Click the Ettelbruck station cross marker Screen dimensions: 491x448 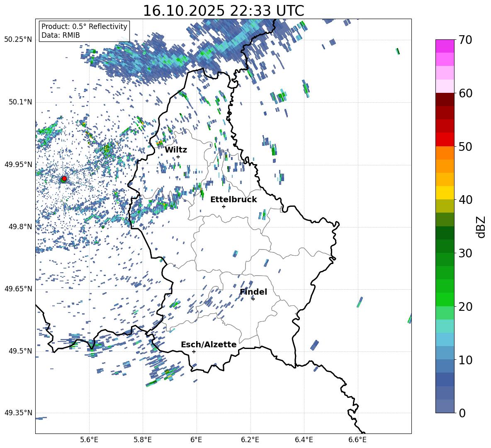point(224,206)
